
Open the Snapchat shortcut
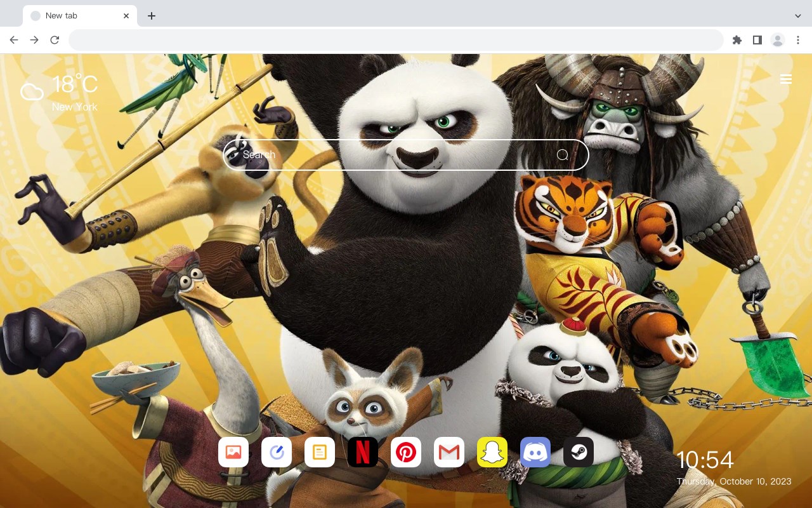[492, 452]
